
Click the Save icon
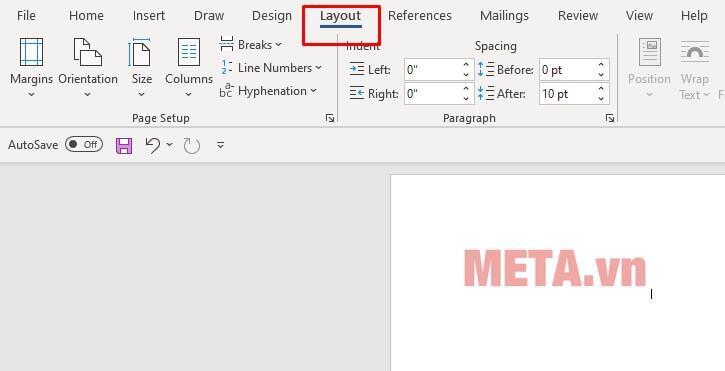tap(124, 145)
